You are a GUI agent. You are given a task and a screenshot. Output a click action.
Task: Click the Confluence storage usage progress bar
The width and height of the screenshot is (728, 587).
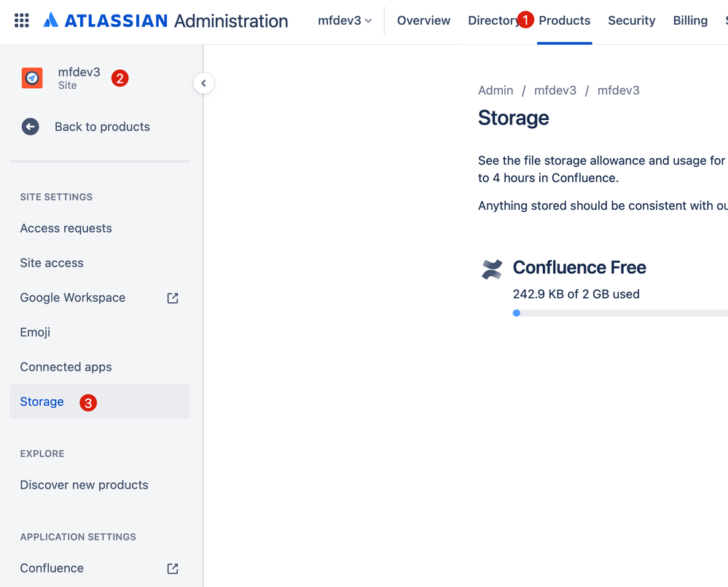point(620,313)
